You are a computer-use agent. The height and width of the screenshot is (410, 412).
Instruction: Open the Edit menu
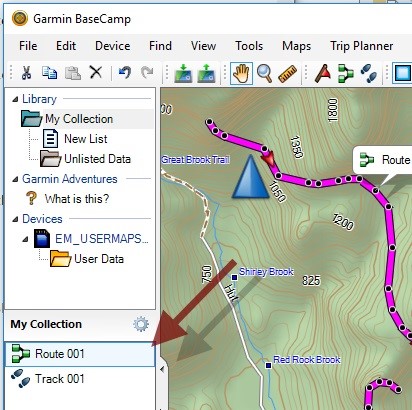point(66,46)
